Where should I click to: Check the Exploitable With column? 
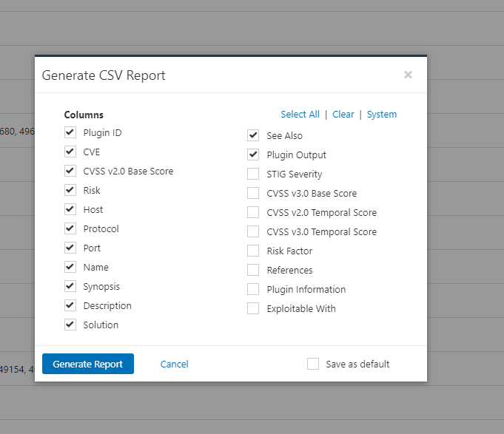253,308
